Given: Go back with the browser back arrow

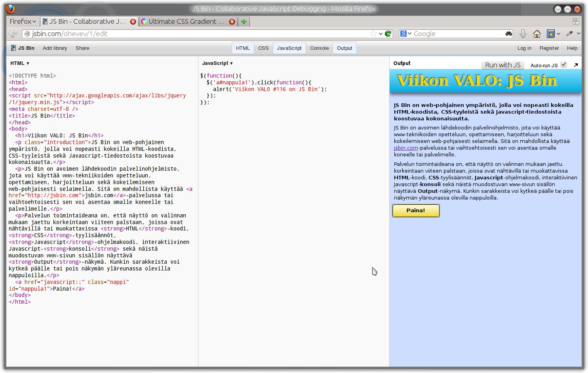Looking at the screenshot, I should click(13, 34).
